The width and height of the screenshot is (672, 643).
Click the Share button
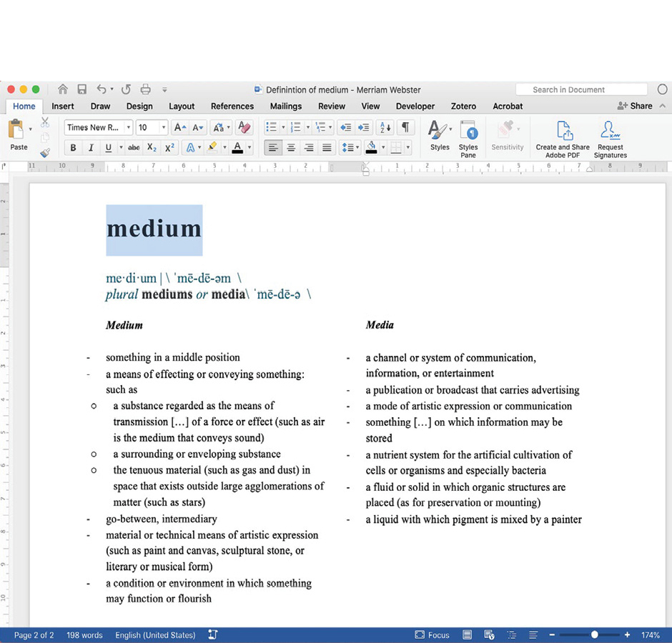(x=635, y=106)
